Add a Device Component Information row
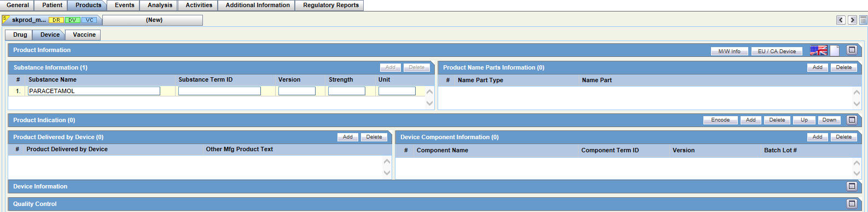This screenshot has width=868, height=212. point(817,137)
